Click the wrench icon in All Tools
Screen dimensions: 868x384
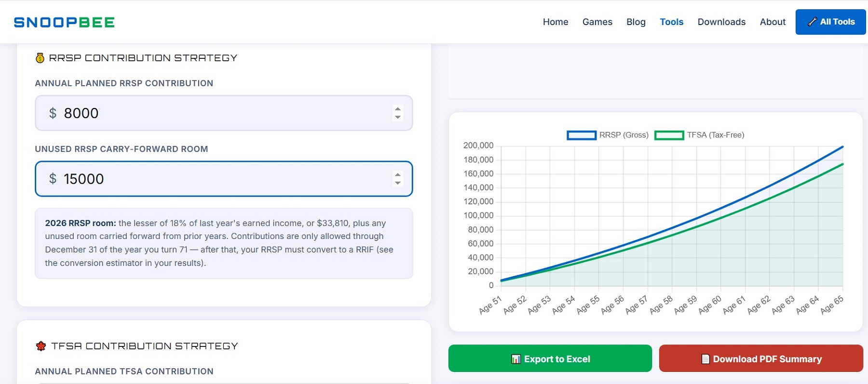tap(812, 22)
